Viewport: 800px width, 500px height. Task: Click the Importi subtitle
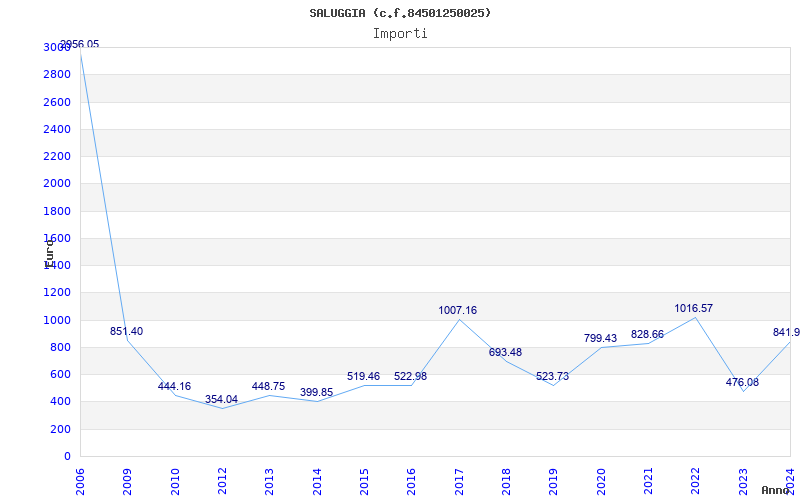pos(400,34)
